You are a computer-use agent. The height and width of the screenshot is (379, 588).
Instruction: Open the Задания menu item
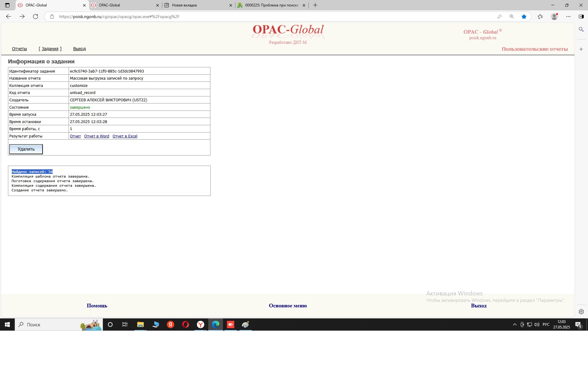50,49
